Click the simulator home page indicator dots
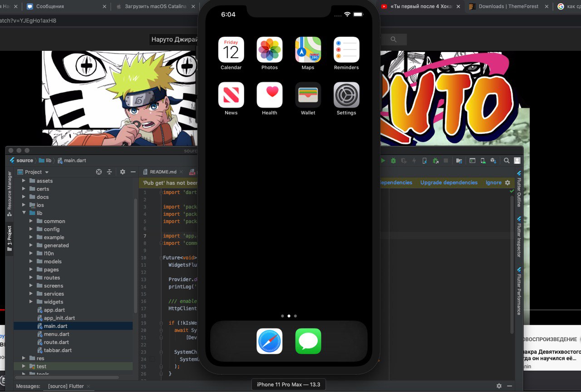Image resolution: width=581 pixels, height=392 pixels. pyautogui.click(x=289, y=316)
